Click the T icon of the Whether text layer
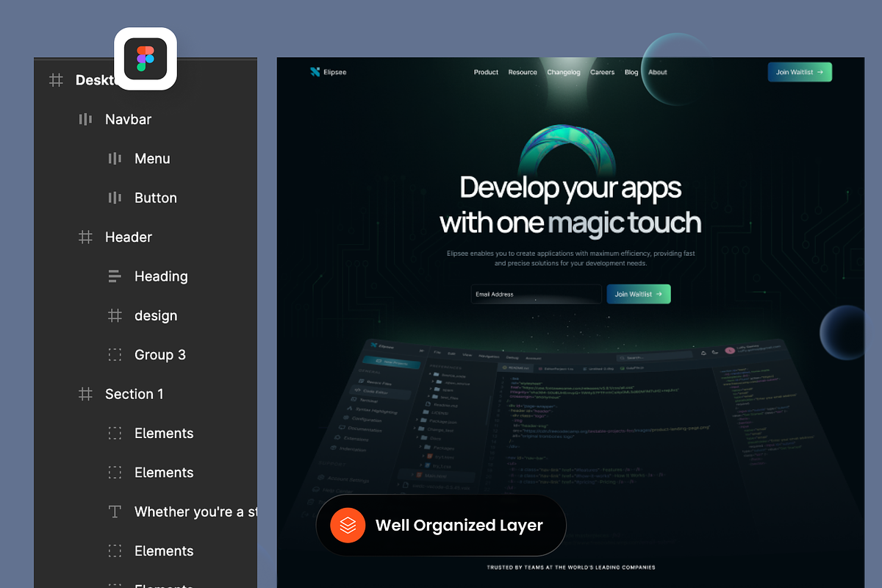Viewport: 882px width, 588px height. [115, 512]
